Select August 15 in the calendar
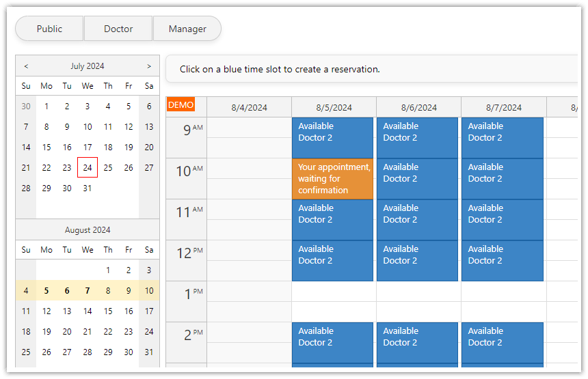This screenshot has height=379, width=588. point(108,311)
